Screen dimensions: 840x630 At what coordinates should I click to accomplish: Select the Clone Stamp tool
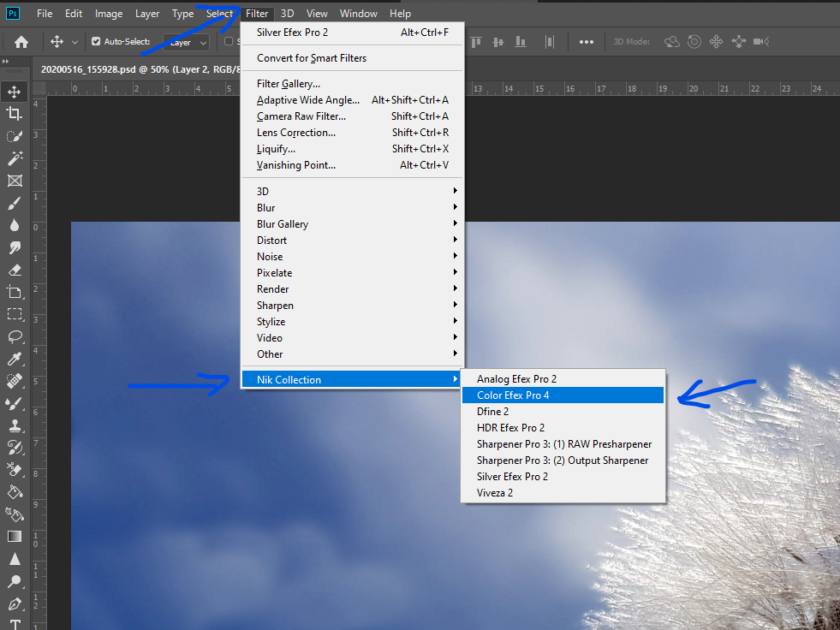tap(15, 425)
